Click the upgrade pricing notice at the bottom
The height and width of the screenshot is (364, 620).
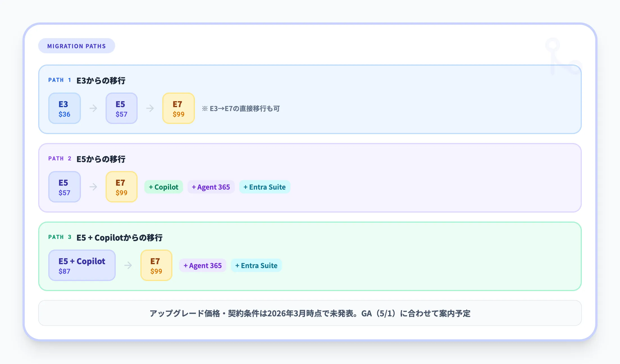tap(310, 313)
